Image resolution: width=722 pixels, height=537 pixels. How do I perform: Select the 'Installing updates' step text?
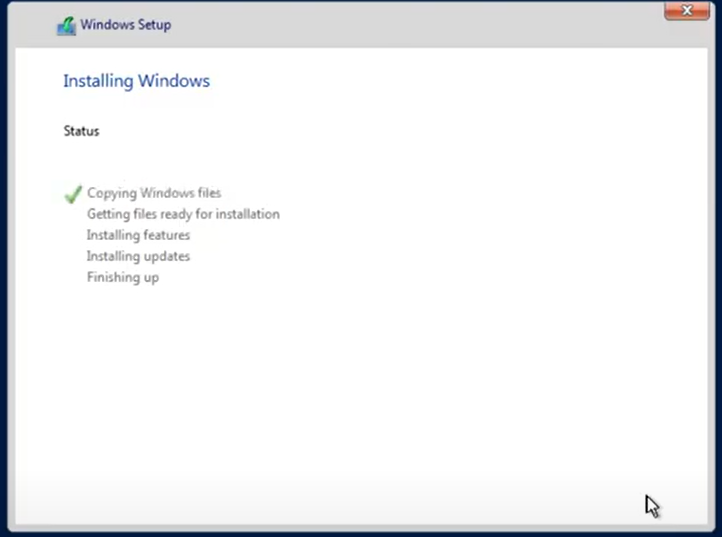pos(138,256)
